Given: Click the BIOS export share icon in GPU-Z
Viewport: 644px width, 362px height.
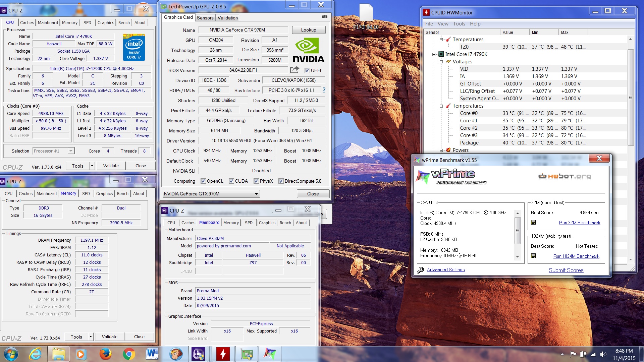Looking at the screenshot, I should (294, 70).
